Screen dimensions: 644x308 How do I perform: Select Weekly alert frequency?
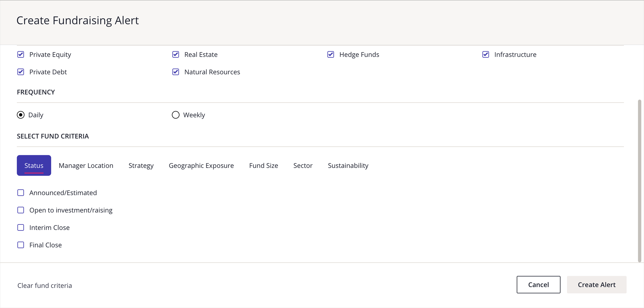coord(176,115)
